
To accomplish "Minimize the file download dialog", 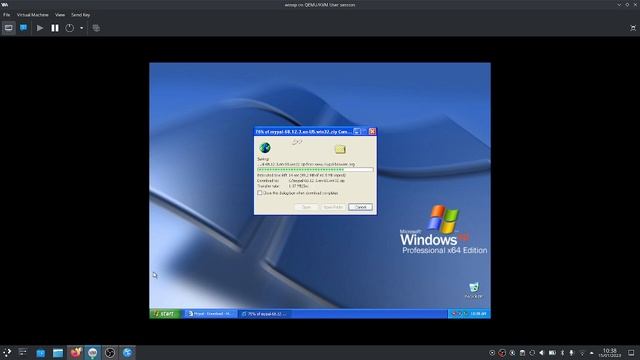I will pos(357,131).
